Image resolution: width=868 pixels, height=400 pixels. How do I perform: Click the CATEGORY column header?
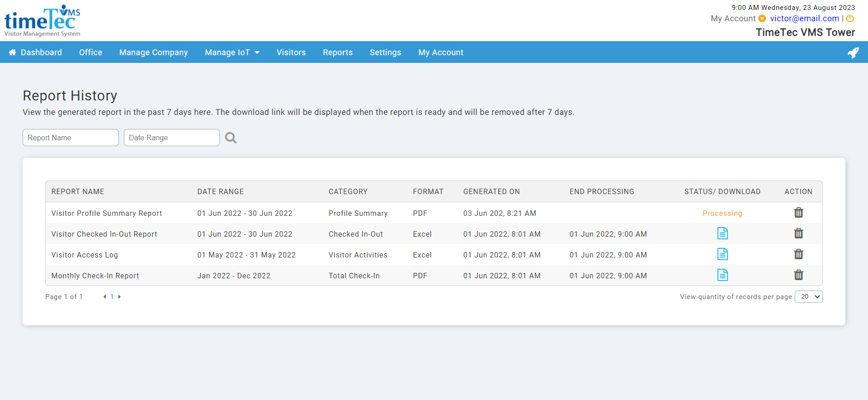pyautogui.click(x=348, y=192)
